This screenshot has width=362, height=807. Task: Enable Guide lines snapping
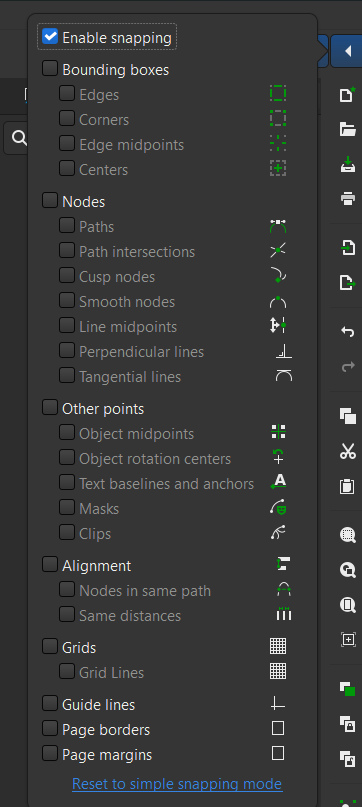50,704
